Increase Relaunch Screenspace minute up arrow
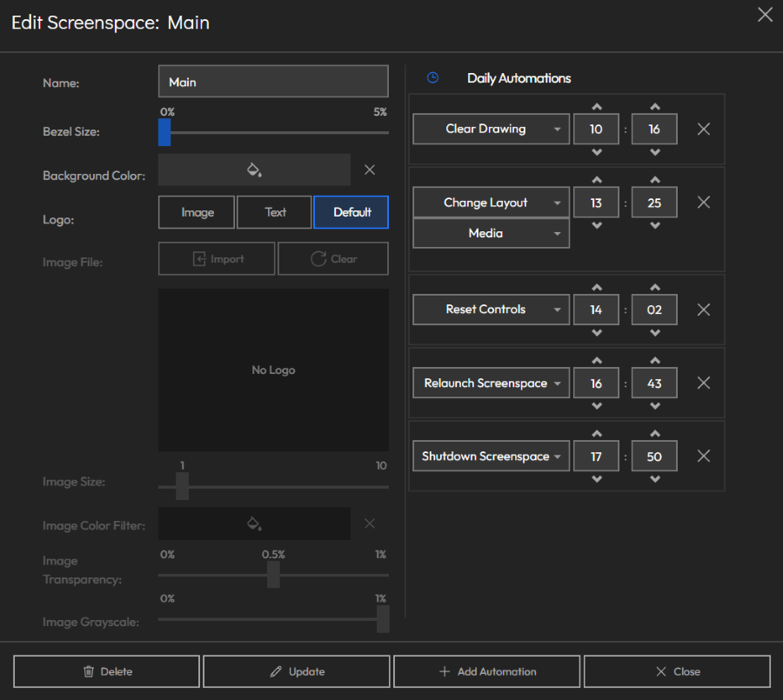This screenshot has height=700, width=783. [655, 361]
